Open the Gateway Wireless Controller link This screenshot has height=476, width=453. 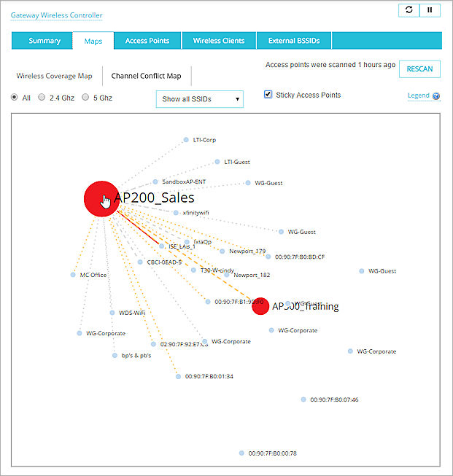[56, 15]
